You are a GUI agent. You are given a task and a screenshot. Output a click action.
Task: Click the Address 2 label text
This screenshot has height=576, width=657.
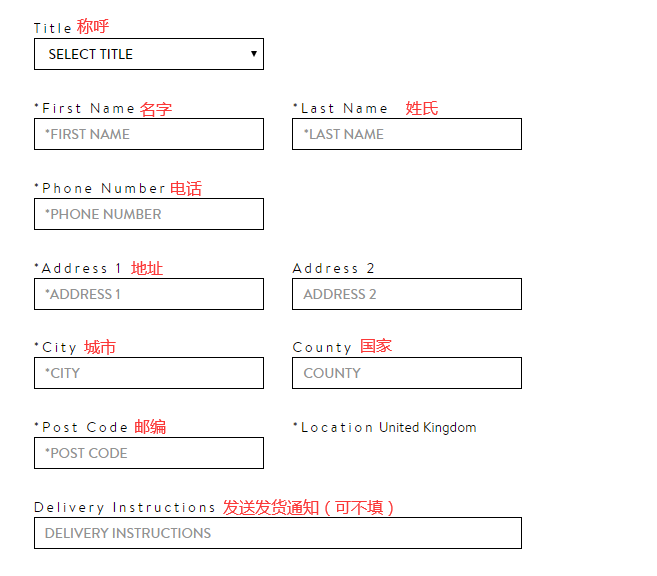tap(333, 268)
